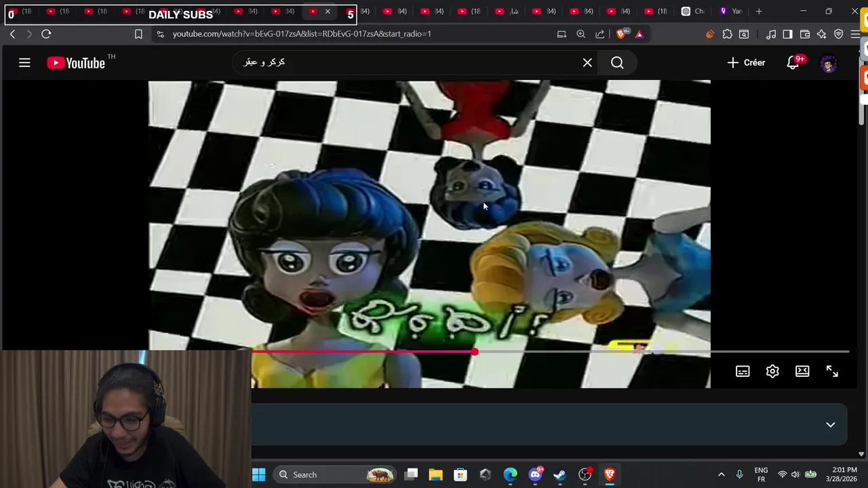Open the YouTube notifications bell
This screenshot has width=868, height=488.
point(794,62)
